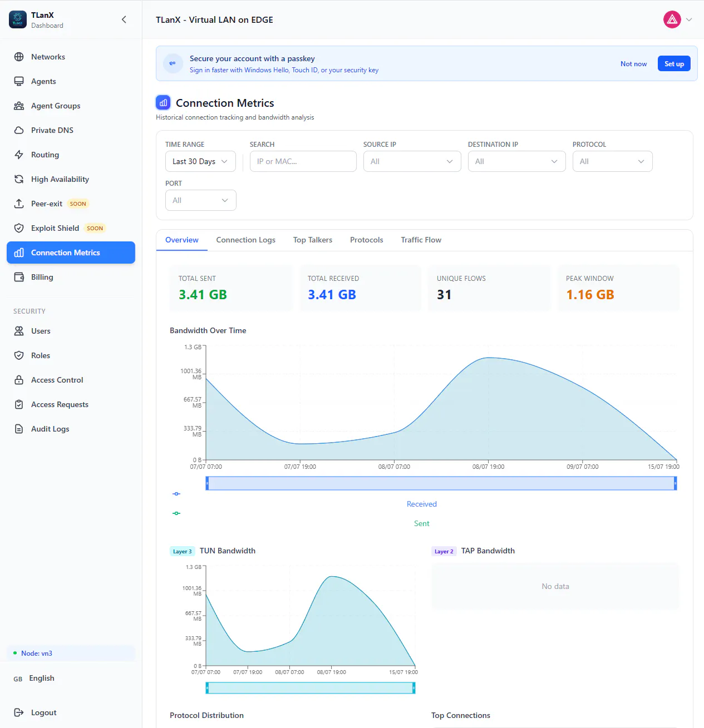The image size is (704, 728).
Task: Click the Roles shield icon
Action: 19,355
